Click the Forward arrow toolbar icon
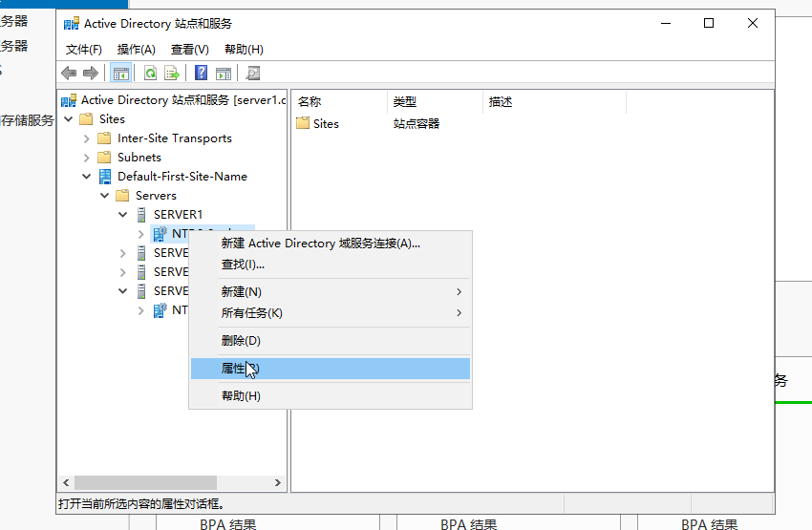812x530 pixels. click(x=91, y=73)
